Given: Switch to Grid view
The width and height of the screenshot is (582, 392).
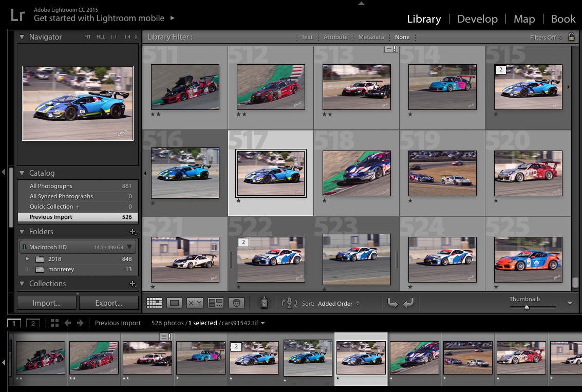Looking at the screenshot, I should (x=155, y=303).
